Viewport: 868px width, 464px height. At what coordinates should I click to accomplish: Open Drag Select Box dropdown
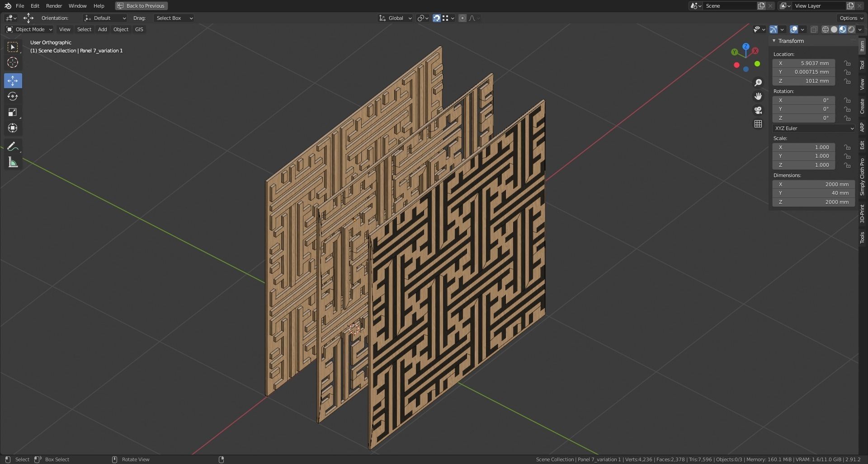[x=174, y=18]
